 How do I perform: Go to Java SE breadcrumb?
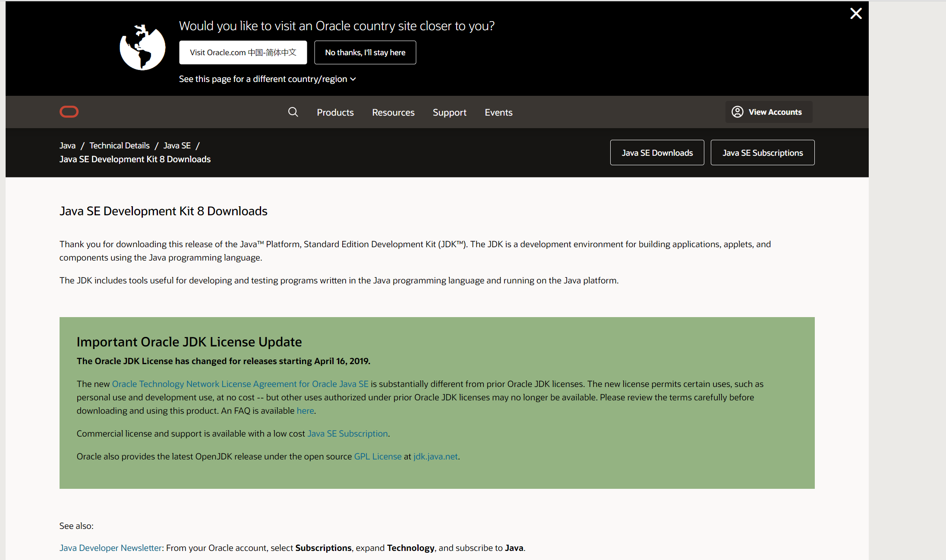click(177, 146)
